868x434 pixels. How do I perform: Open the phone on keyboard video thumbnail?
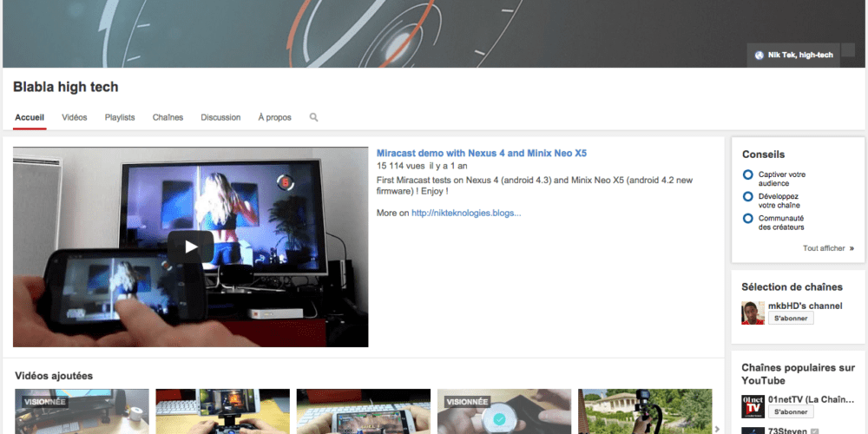[363, 411]
